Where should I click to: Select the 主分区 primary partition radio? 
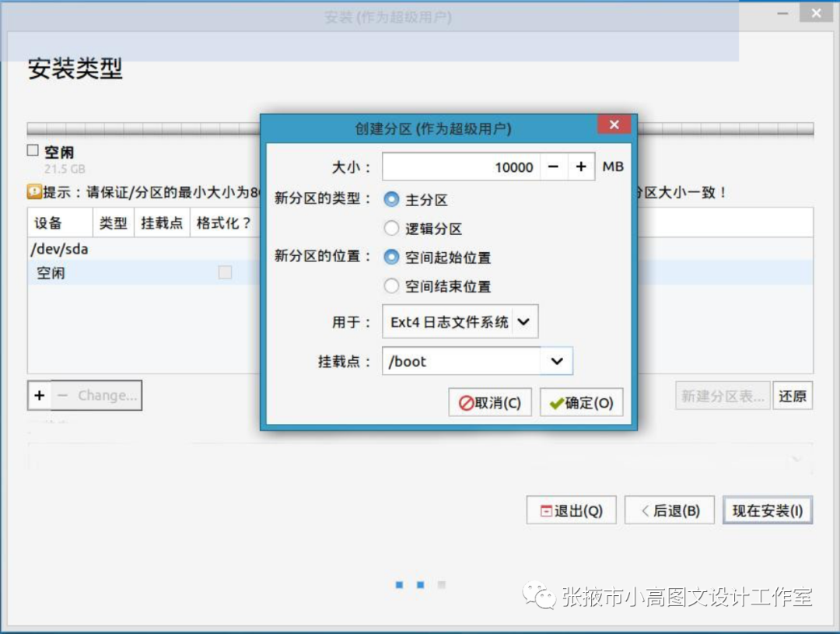click(x=391, y=199)
